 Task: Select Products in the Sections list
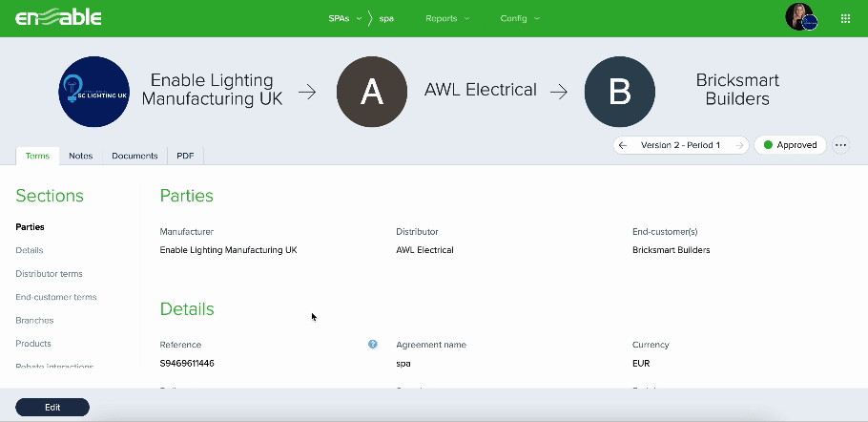pos(33,344)
